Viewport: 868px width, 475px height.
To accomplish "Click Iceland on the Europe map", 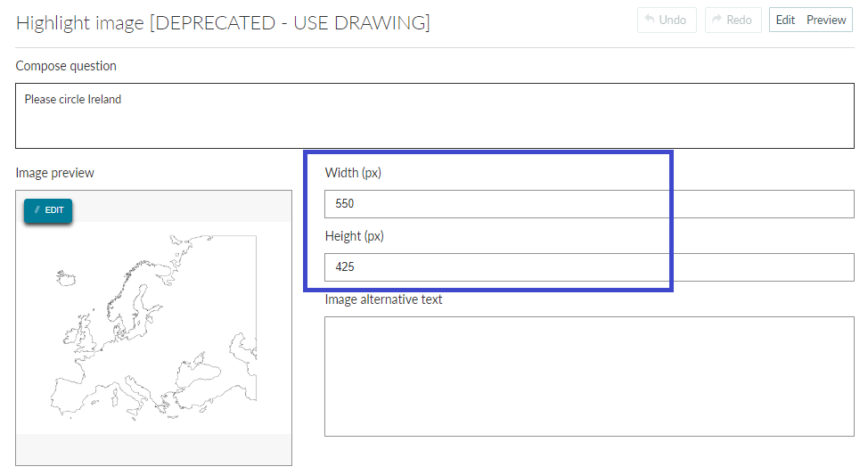I will point(66,277).
